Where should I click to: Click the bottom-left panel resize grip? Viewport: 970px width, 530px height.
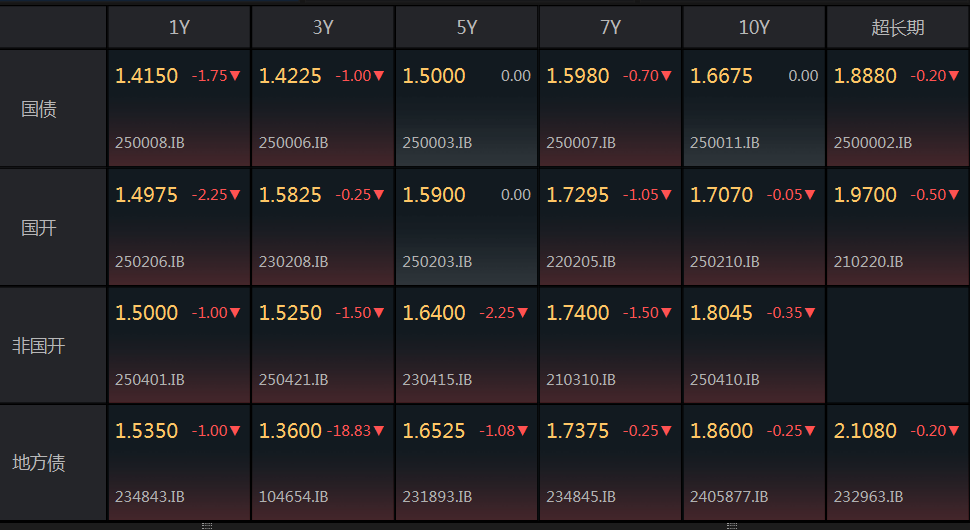tap(207, 526)
